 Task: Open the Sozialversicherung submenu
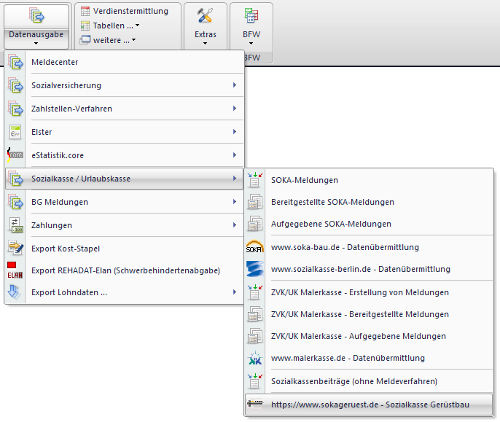(x=125, y=85)
